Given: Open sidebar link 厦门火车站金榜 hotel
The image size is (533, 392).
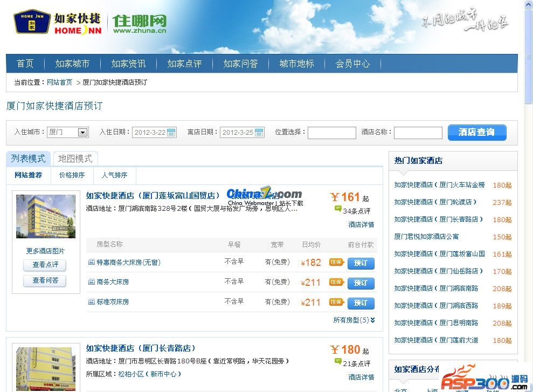Looking at the screenshot, I should click(x=440, y=184).
